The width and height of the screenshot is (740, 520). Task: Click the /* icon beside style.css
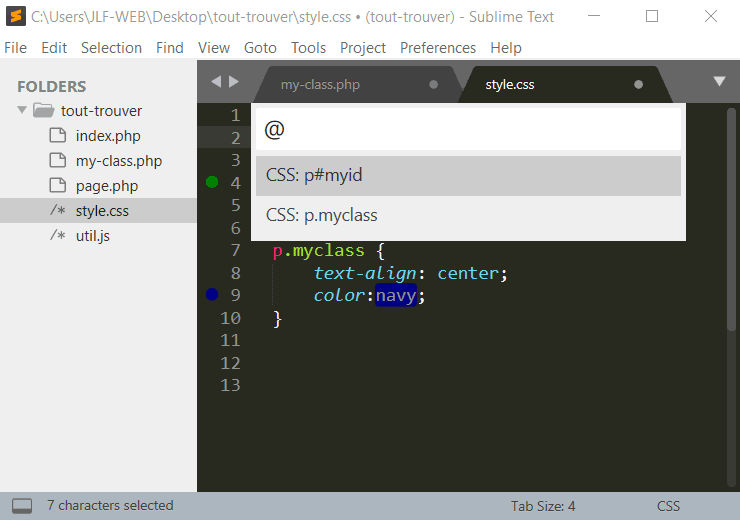tap(58, 210)
